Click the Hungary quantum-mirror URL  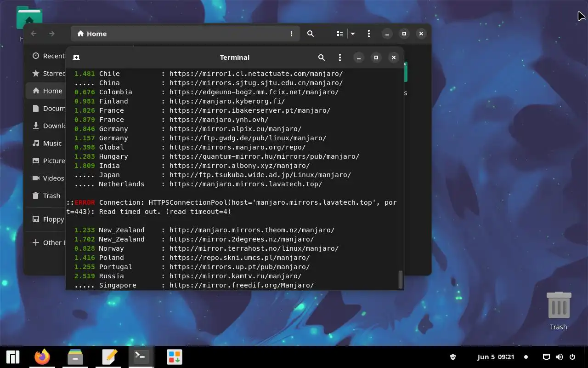click(x=264, y=156)
